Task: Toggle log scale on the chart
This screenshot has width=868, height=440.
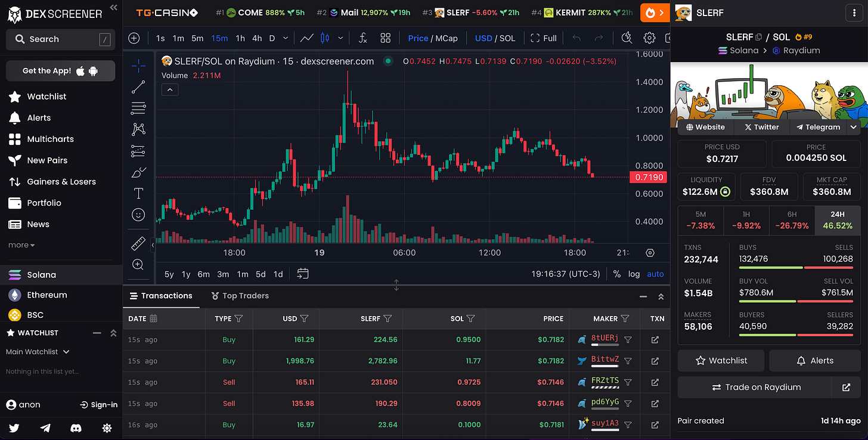Action: tap(634, 274)
